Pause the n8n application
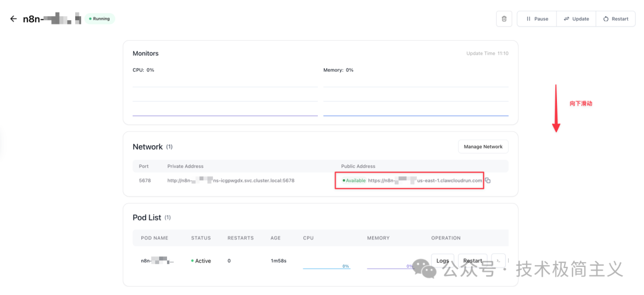 coord(537,19)
